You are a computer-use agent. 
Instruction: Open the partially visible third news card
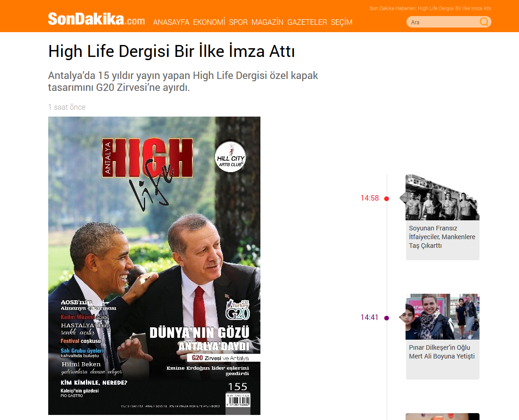(x=442, y=416)
